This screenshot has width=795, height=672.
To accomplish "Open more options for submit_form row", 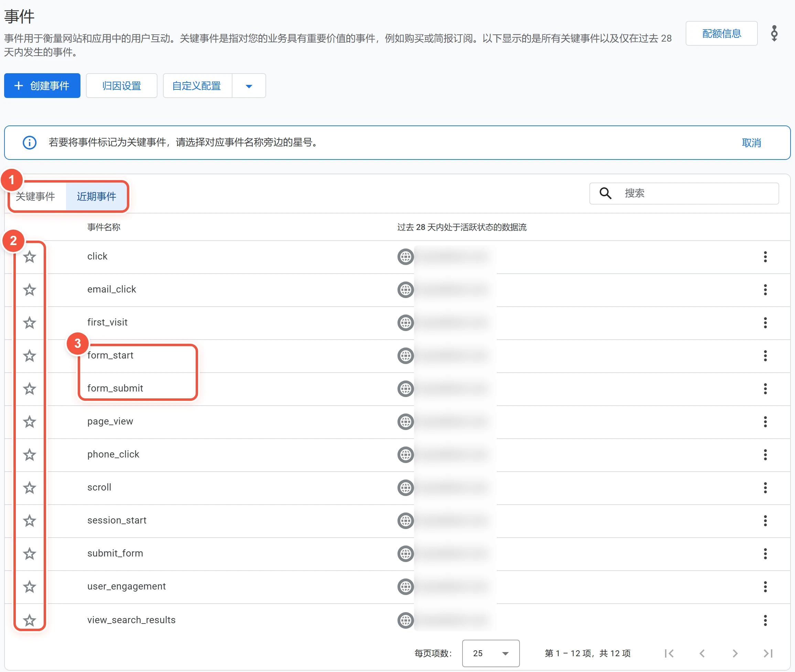I will [765, 553].
